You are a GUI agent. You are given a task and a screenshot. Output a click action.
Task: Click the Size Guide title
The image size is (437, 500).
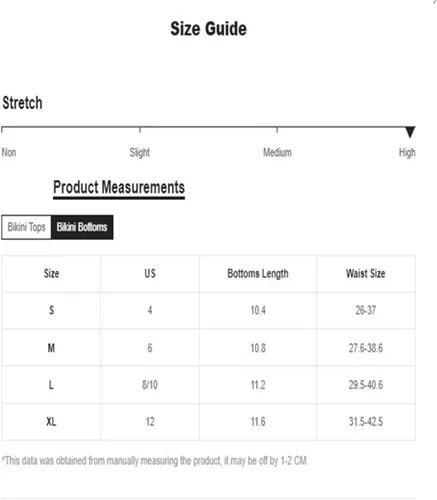[x=209, y=29]
